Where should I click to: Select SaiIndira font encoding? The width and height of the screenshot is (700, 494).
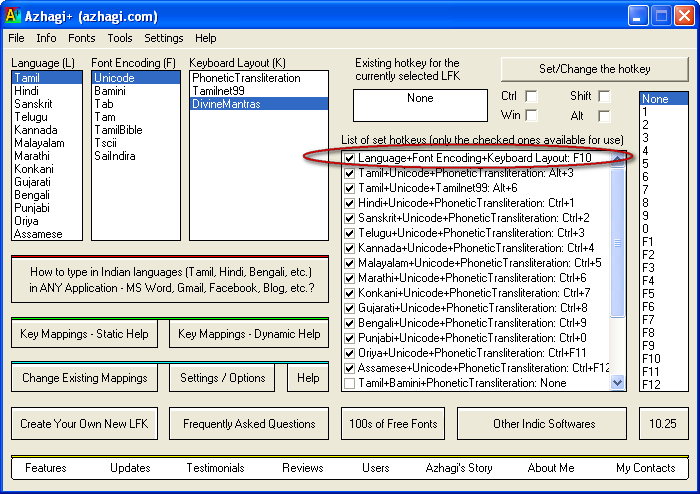click(136, 156)
